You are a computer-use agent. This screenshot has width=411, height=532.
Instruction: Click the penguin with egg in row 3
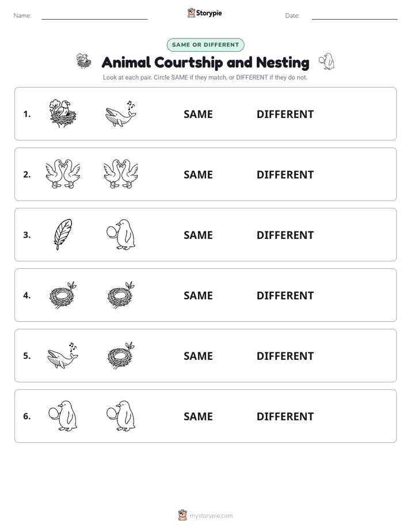[121, 234]
